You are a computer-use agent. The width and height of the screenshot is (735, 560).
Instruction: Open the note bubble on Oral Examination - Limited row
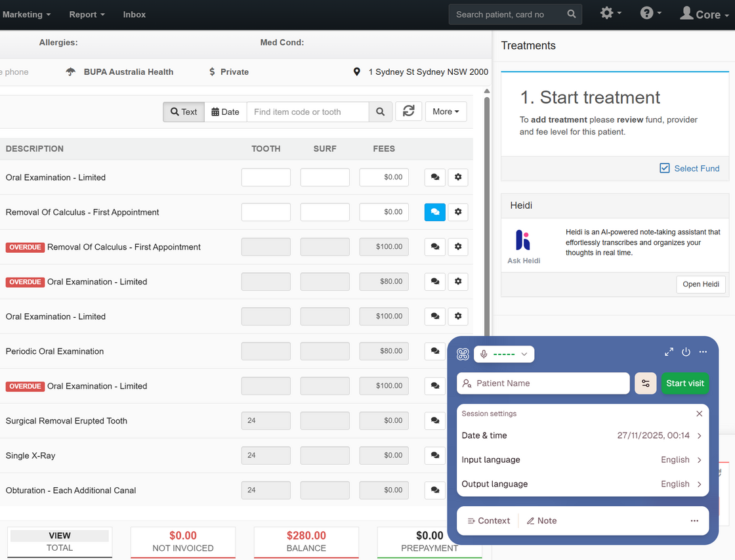434,177
